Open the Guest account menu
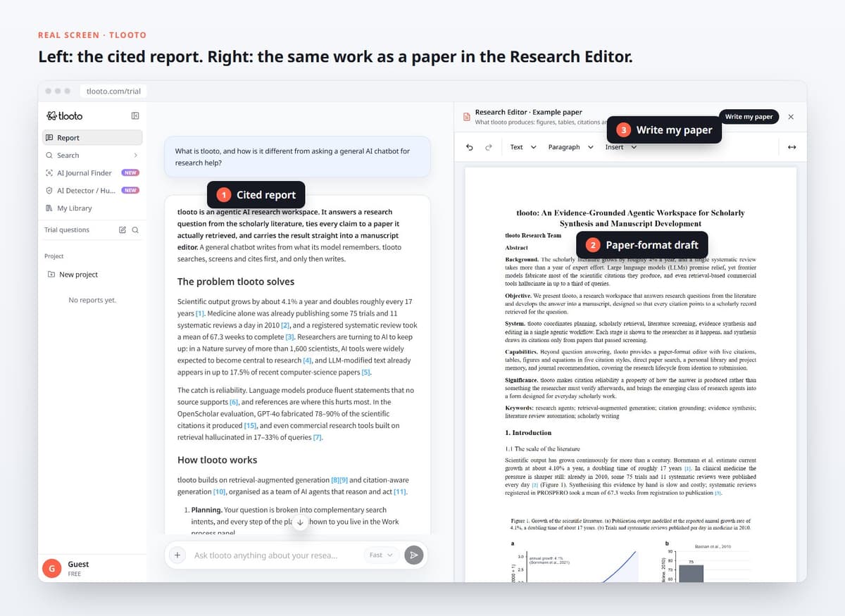This screenshot has height=616, width=845. [92, 569]
